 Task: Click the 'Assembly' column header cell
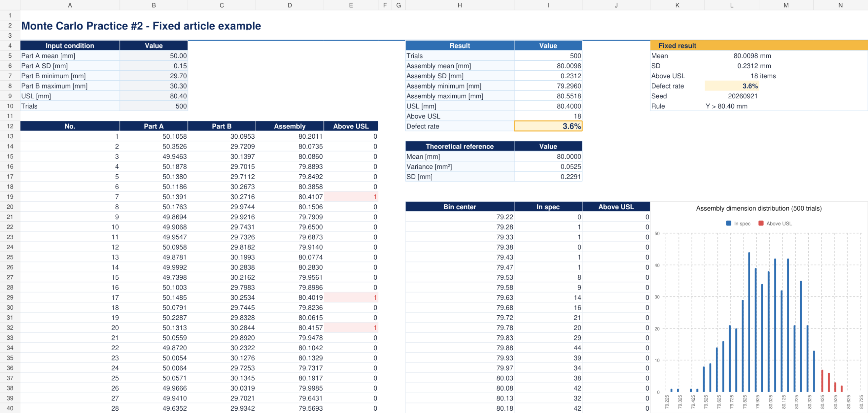[x=290, y=126]
